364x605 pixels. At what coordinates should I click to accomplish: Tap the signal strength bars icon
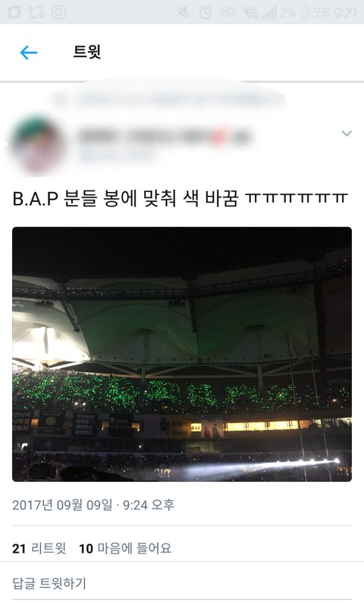269,12
